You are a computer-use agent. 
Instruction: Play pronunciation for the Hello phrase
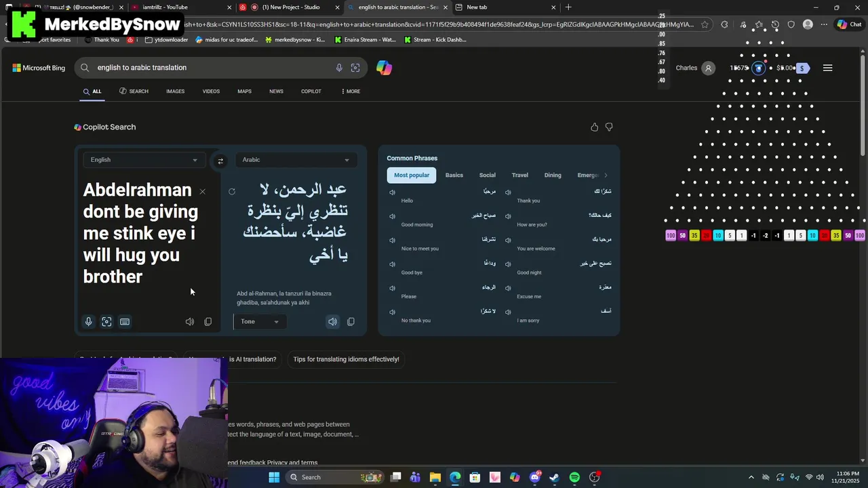tap(392, 192)
